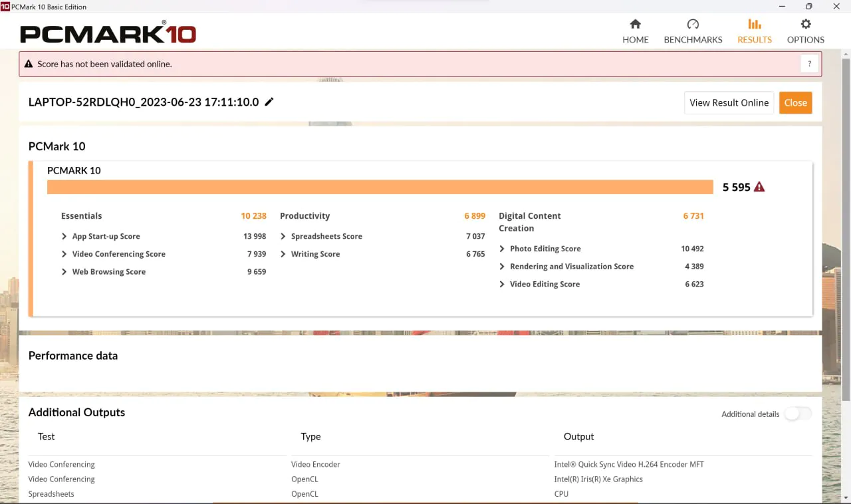Click the red warning triangle beside 5 595
The image size is (851, 504).
pyautogui.click(x=759, y=187)
